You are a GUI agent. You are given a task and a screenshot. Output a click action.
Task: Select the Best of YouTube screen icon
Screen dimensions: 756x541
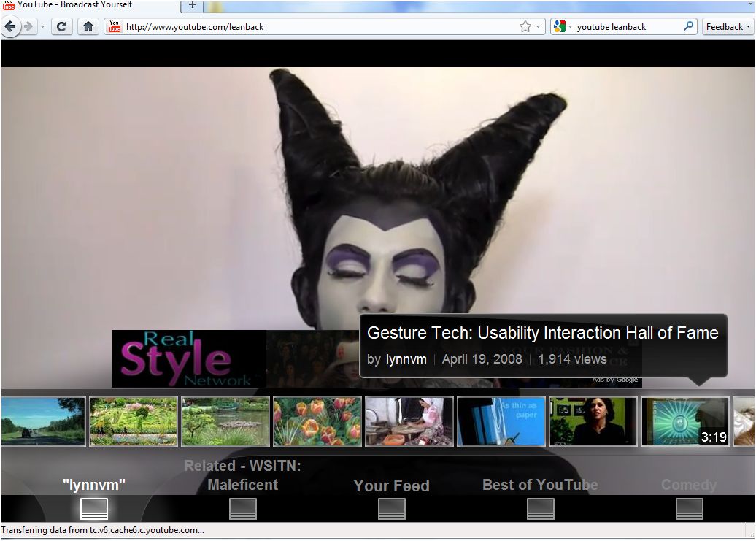541,508
